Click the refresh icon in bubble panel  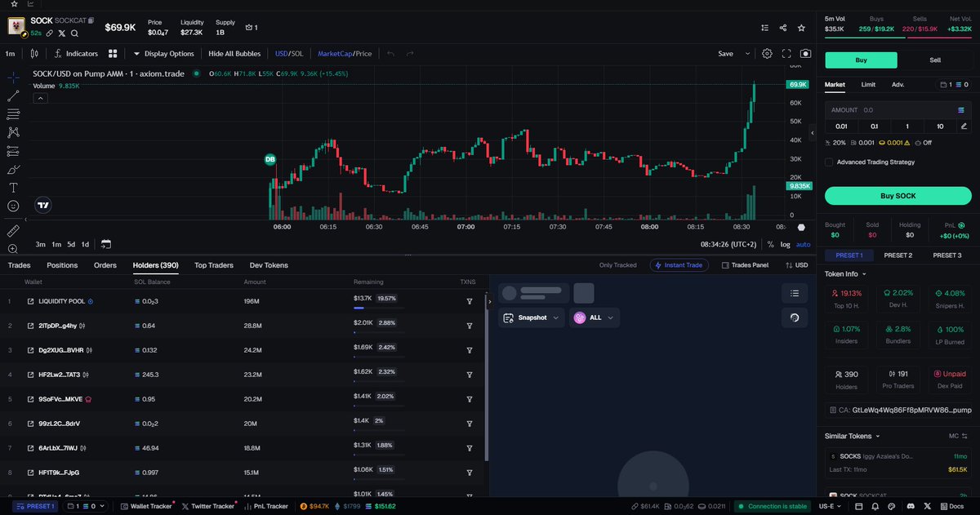tap(795, 317)
